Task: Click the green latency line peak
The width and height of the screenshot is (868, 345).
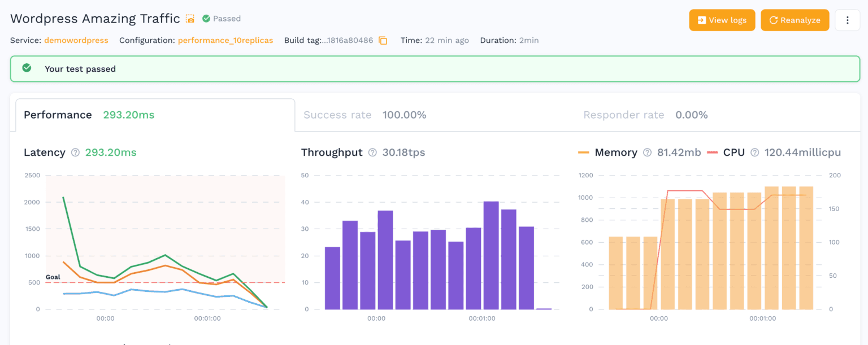Action: [x=63, y=198]
